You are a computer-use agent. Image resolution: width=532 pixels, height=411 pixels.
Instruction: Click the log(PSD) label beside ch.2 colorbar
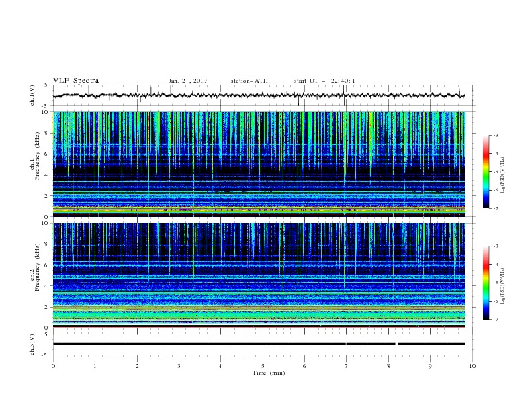click(x=502, y=286)
